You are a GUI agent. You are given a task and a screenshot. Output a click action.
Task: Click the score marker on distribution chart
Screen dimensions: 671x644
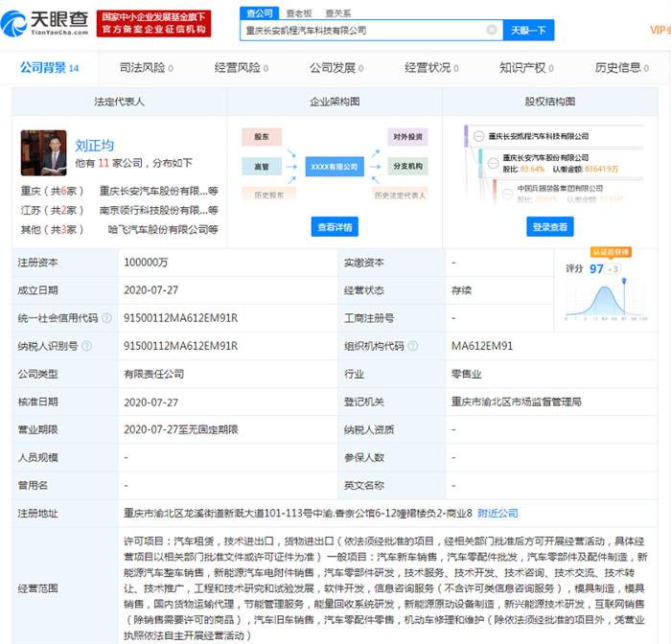click(x=624, y=282)
